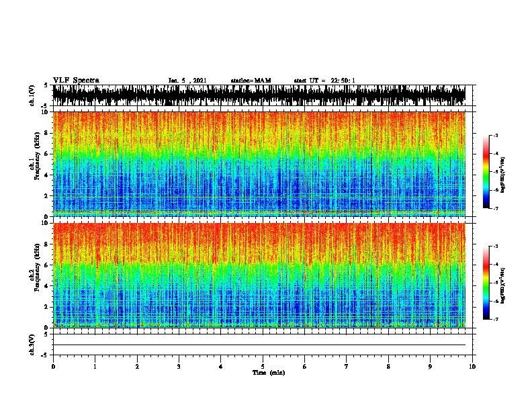This screenshot has height=411, width=532.
Task: Click inside the ch.2 spectrogram plot
Action: (x=259, y=275)
